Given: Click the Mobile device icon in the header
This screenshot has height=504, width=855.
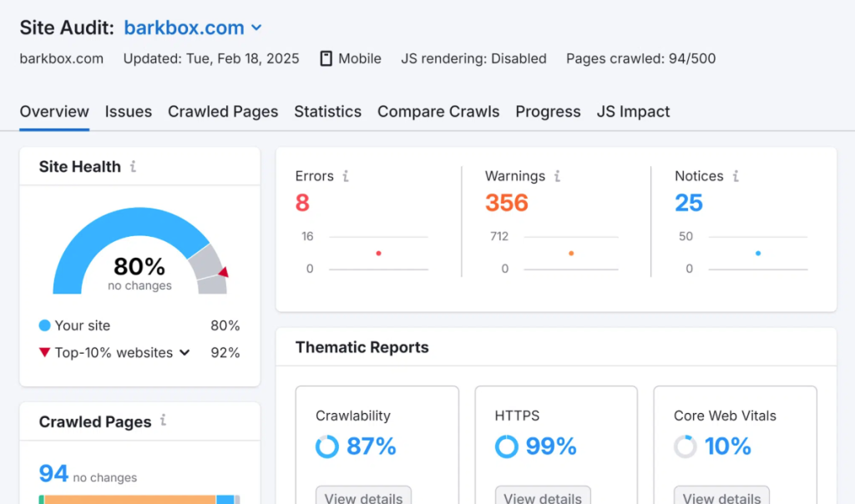Looking at the screenshot, I should point(325,58).
